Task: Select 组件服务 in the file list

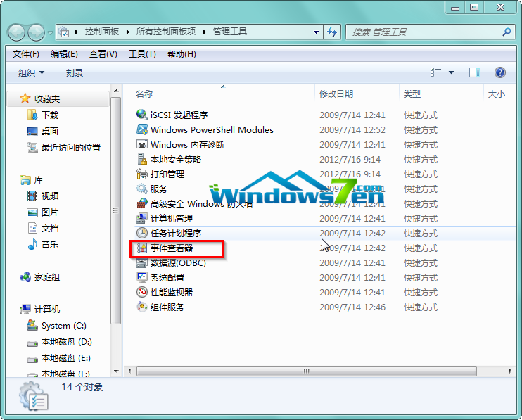Action: click(x=167, y=307)
